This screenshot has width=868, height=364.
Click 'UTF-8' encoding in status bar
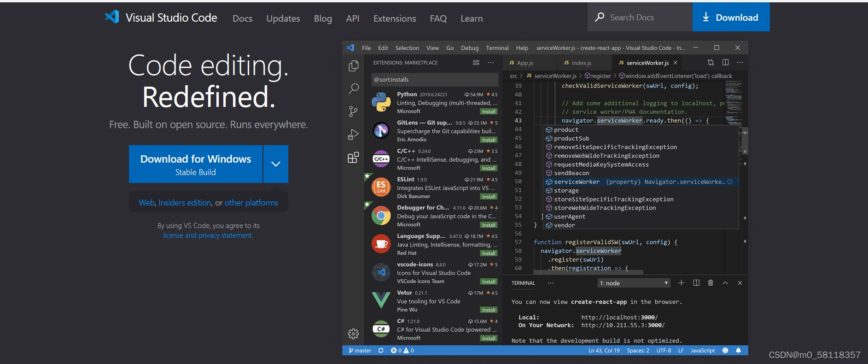click(x=664, y=351)
